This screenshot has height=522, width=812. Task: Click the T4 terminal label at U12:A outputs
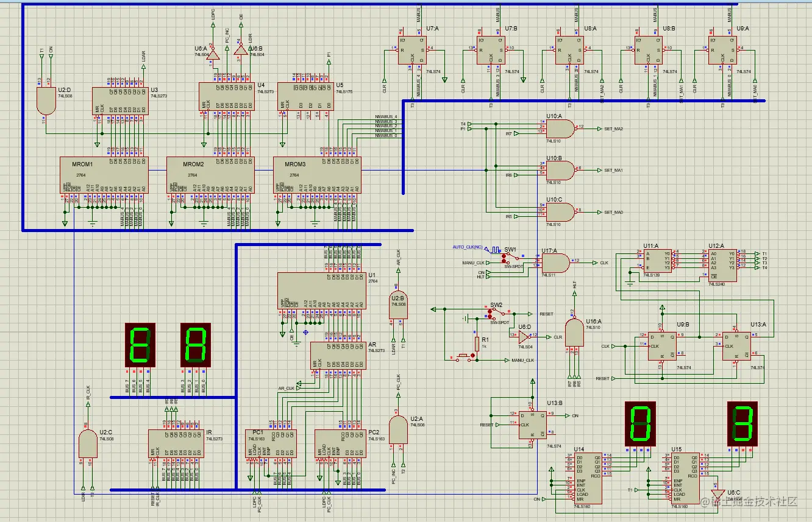pyautogui.click(x=764, y=268)
